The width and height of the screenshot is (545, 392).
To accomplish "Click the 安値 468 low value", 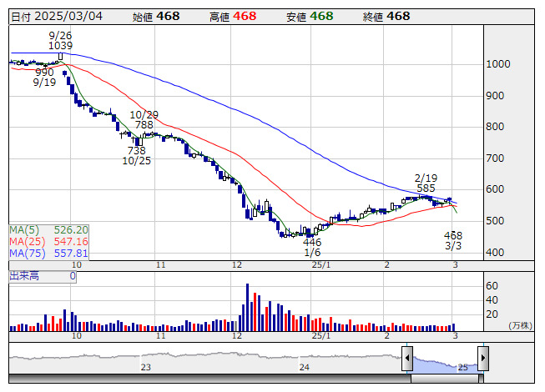I will (310, 17).
